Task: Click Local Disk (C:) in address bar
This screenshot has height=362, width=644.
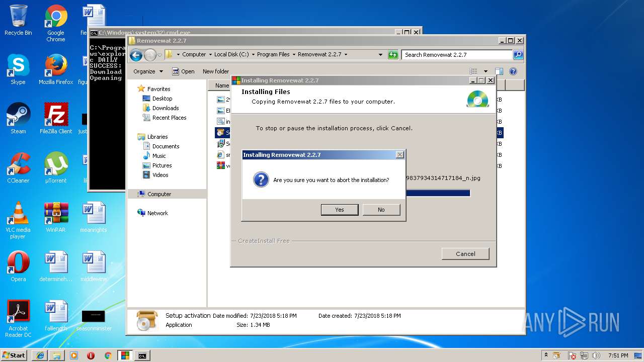Action: pos(231,54)
